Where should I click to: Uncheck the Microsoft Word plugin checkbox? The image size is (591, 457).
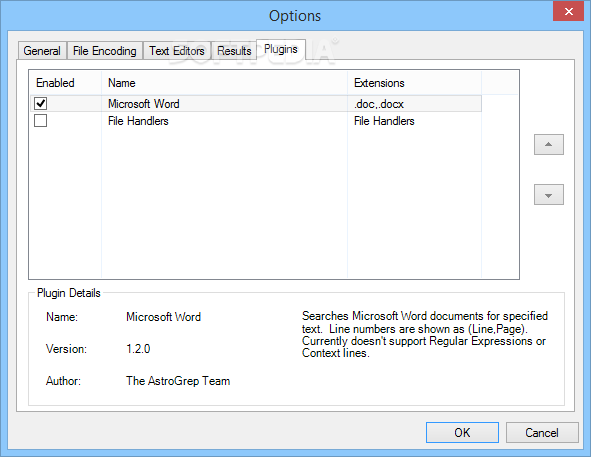tap(40, 103)
